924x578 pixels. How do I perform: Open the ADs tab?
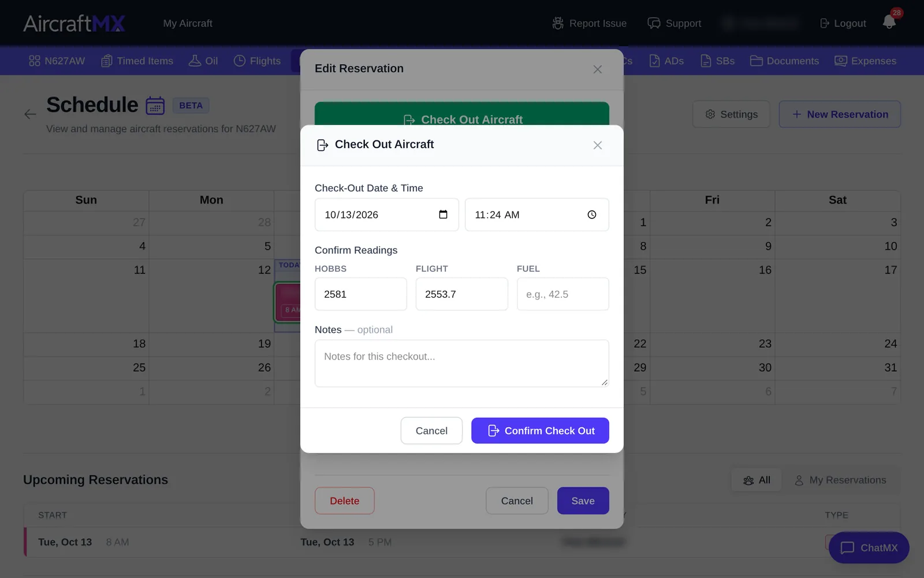click(666, 61)
